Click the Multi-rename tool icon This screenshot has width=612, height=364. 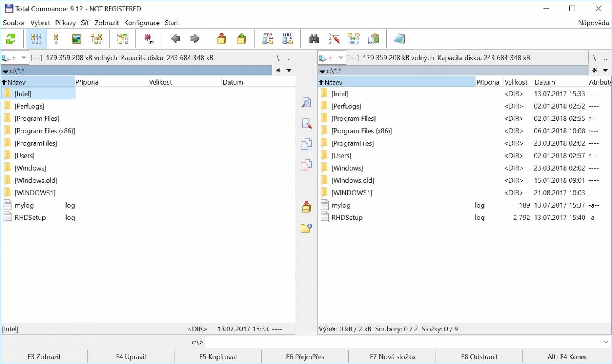click(334, 39)
